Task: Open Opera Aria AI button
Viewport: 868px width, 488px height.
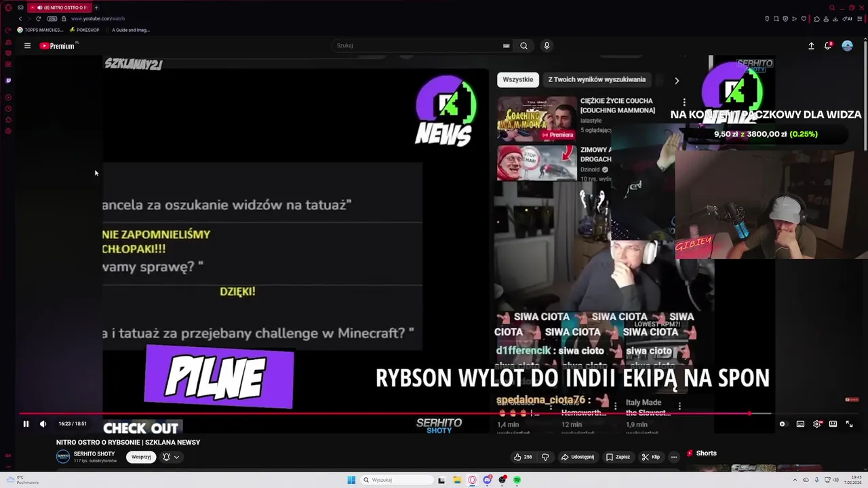Action: coord(848,18)
